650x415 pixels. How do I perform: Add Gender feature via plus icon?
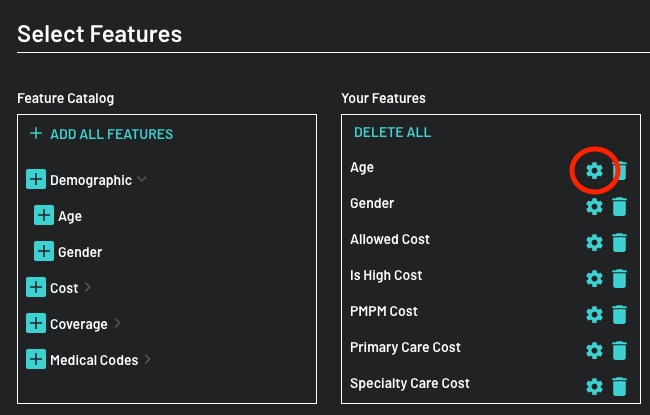click(44, 252)
